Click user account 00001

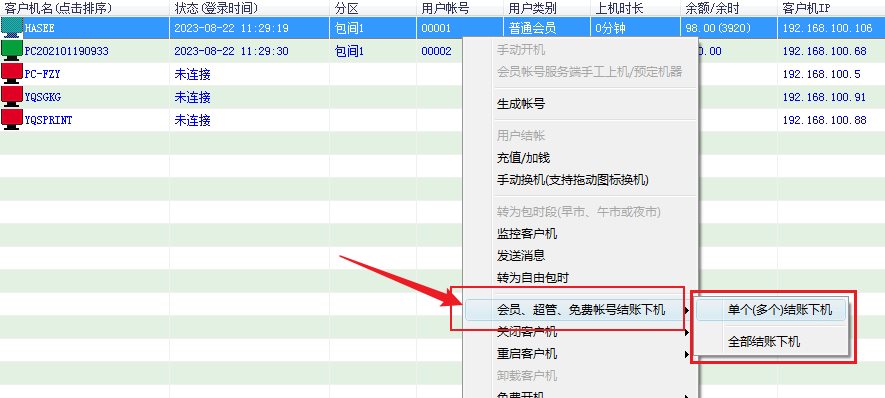[x=436, y=28]
